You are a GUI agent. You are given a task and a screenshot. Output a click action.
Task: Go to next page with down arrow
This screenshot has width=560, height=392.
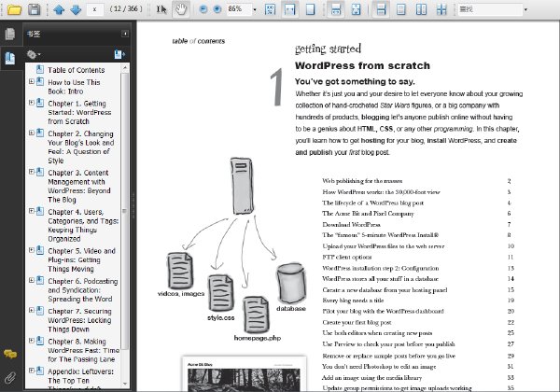(76, 9)
